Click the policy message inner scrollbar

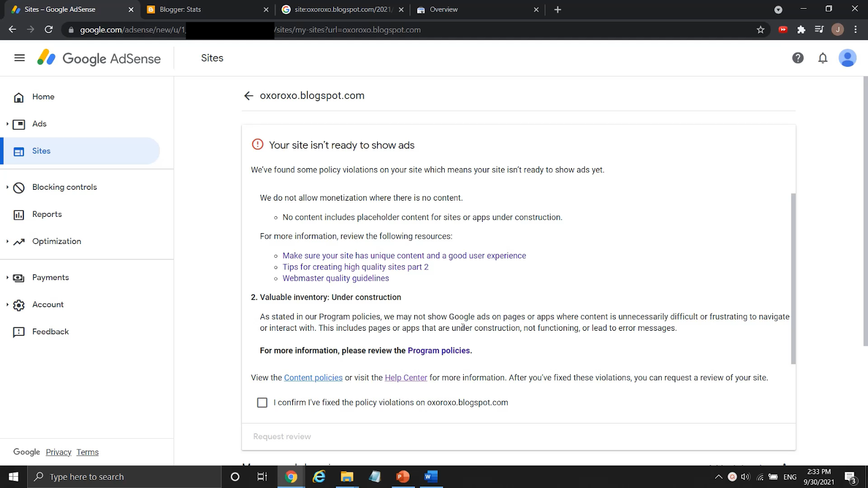[793, 279]
